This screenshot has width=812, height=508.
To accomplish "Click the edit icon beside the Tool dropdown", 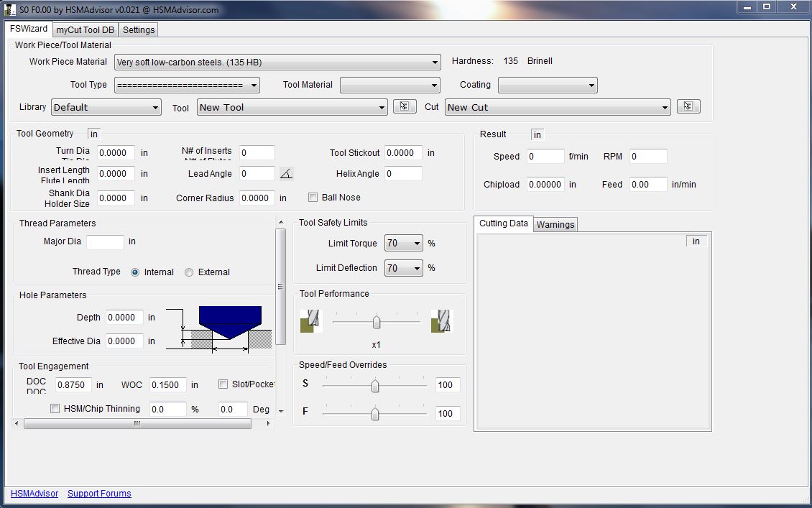I will coord(404,106).
